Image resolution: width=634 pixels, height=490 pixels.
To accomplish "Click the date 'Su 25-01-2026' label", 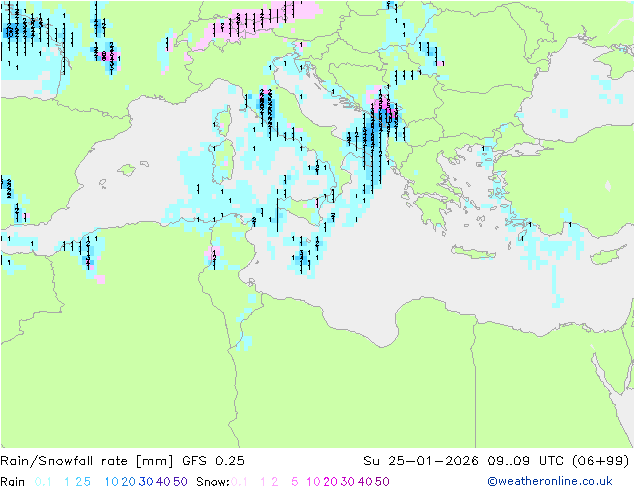I will click(421, 460).
